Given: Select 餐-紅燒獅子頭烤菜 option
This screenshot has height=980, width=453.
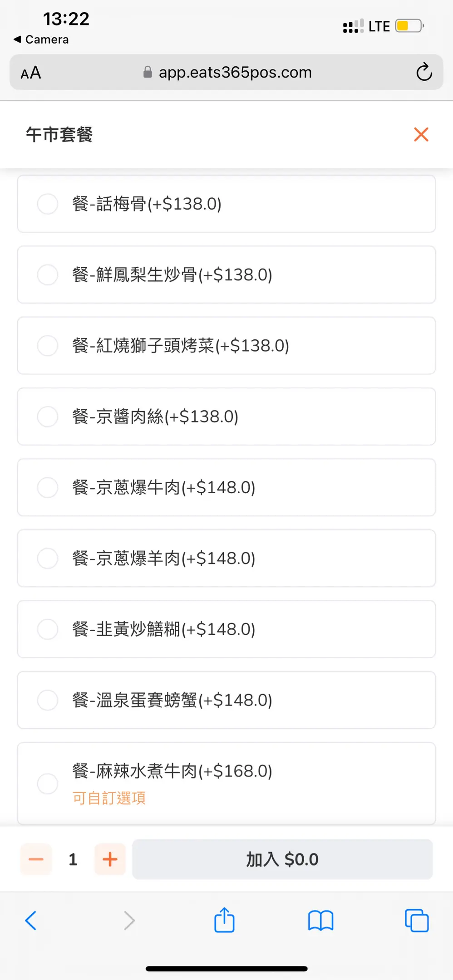Looking at the screenshot, I should (48, 345).
